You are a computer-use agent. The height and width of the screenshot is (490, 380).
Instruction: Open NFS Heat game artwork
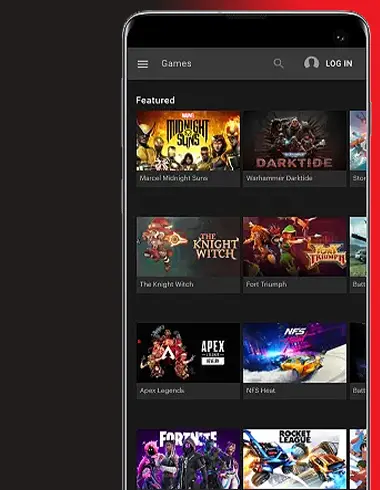tap(295, 353)
